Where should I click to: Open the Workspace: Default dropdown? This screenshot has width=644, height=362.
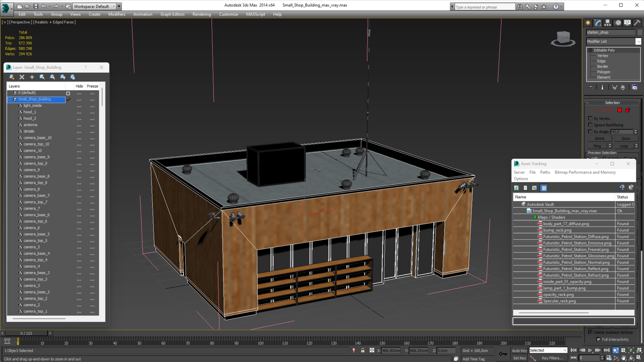[x=114, y=6]
